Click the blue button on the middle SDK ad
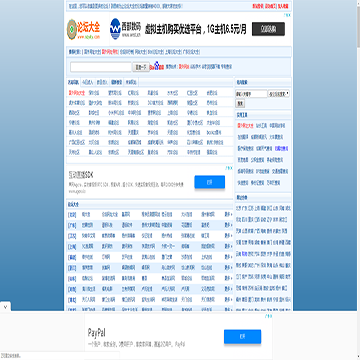The width and height of the screenshot is (360, 360). click(x=210, y=182)
